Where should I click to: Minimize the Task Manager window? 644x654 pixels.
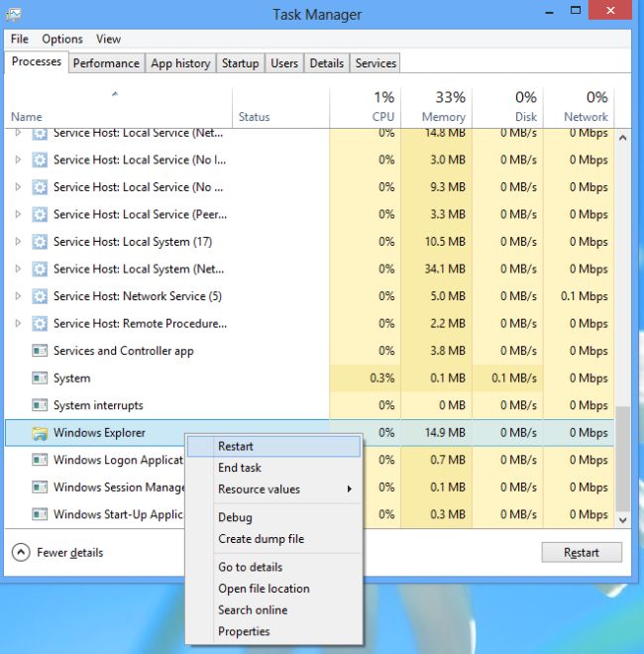[549, 12]
